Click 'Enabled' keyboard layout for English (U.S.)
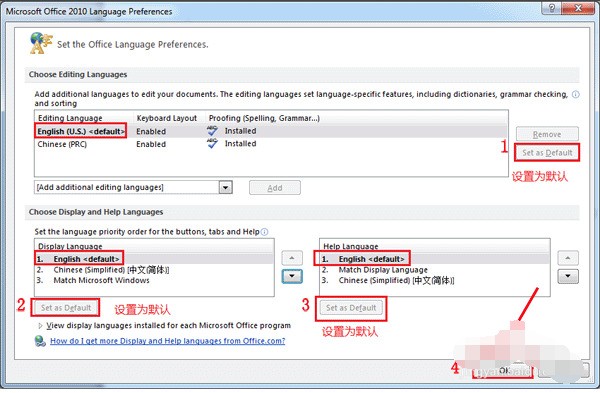The width and height of the screenshot is (600, 393). coord(151,131)
